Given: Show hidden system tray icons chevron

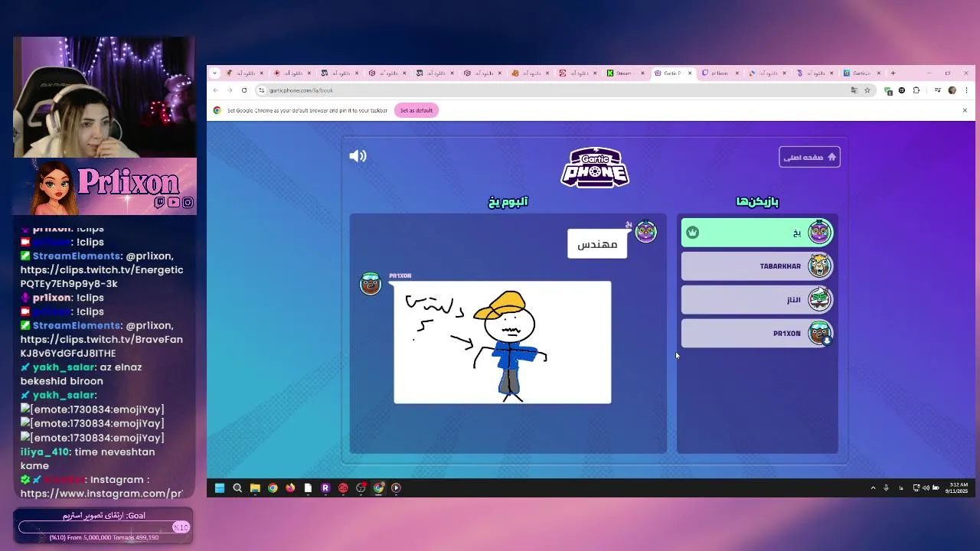Looking at the screenshot, I should click(x=873, y=487).
